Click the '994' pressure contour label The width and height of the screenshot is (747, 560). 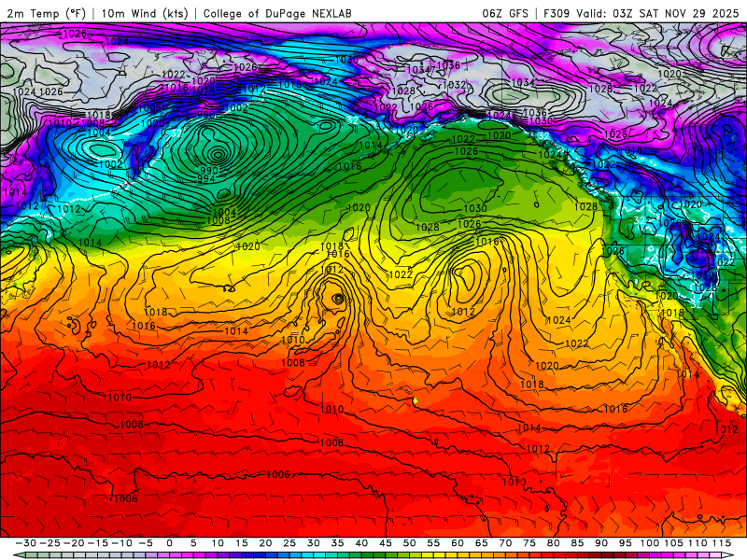tap(206, 178)
